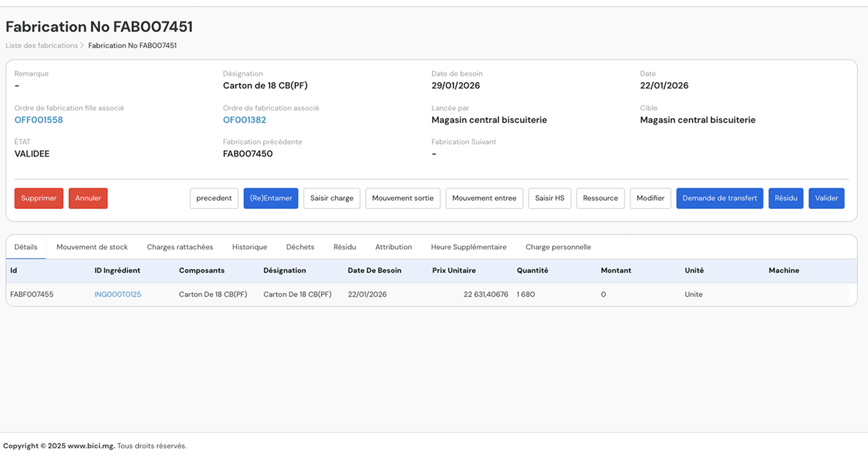Viewport: 868px width, 458px height.
Task: Click Demande de transfert button
Action: (x=720, y=198)
